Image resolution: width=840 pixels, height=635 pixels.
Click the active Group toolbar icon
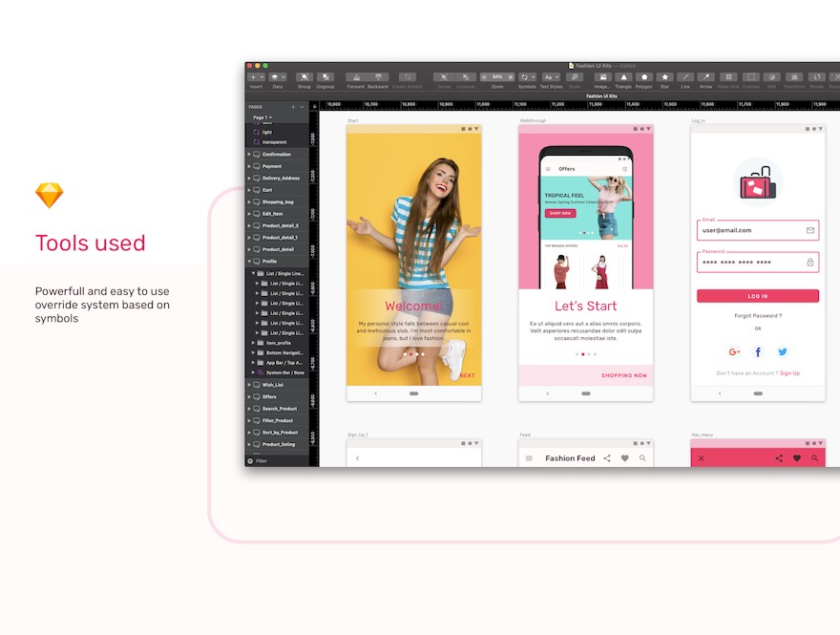(x=304, y=77)
